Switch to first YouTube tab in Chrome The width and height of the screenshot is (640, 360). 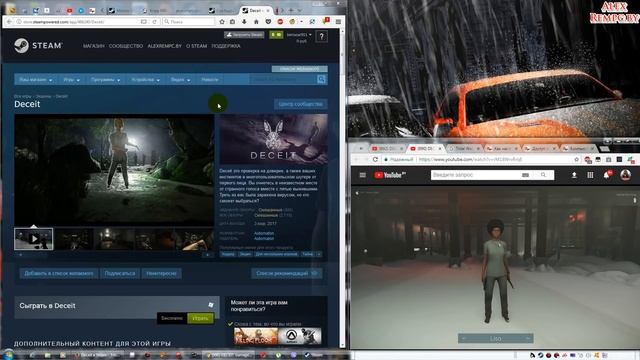point(386,148)
